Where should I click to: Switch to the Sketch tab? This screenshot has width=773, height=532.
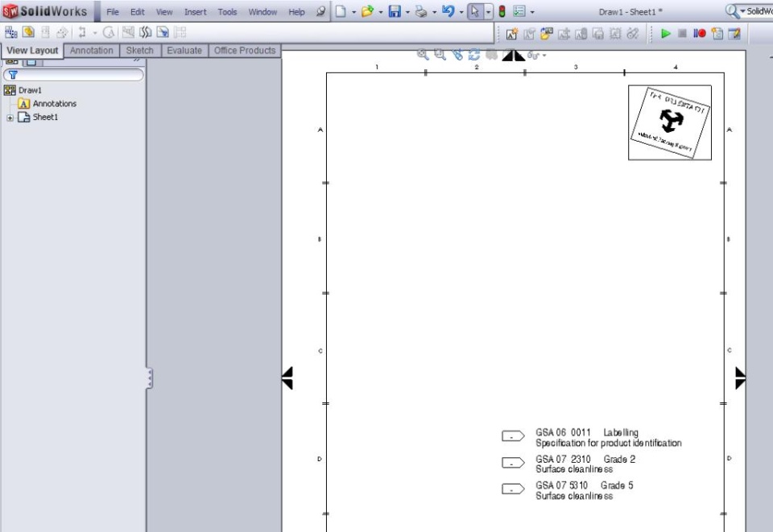[139, 50]
